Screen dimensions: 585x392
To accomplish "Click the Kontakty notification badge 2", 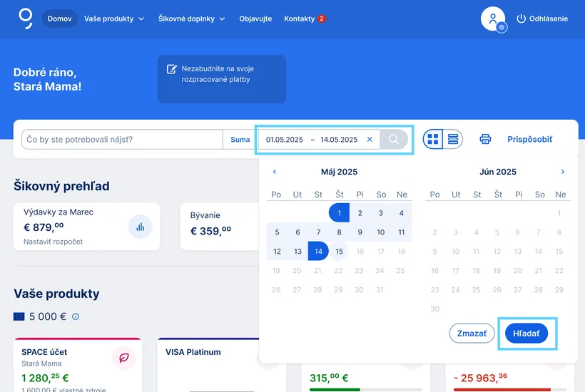I will coord(322,19).
